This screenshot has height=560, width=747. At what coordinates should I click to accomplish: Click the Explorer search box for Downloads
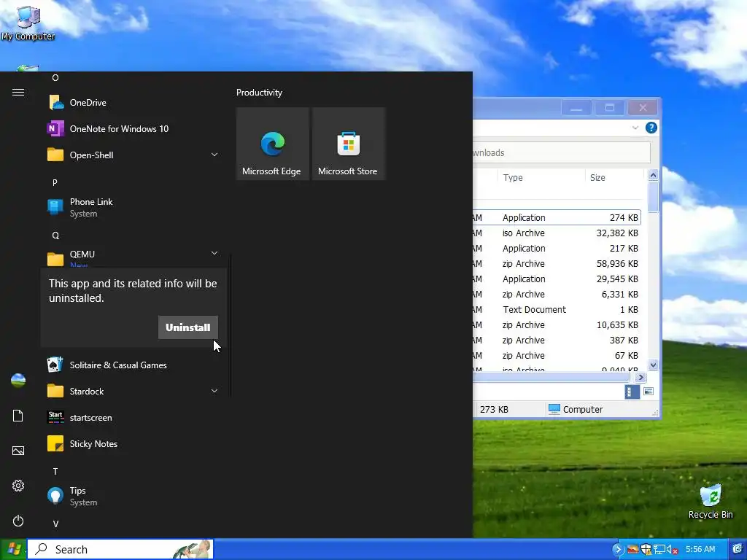click(x=561, y=153)
